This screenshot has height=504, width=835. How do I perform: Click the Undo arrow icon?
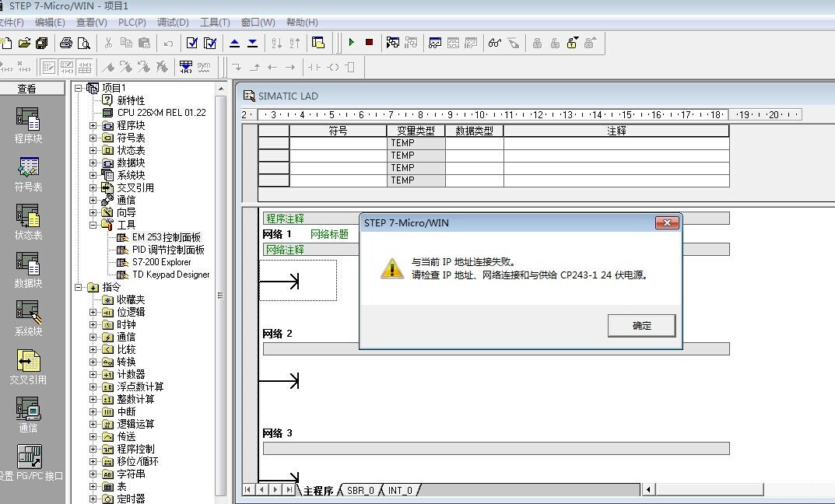click(x=168, y=44)
